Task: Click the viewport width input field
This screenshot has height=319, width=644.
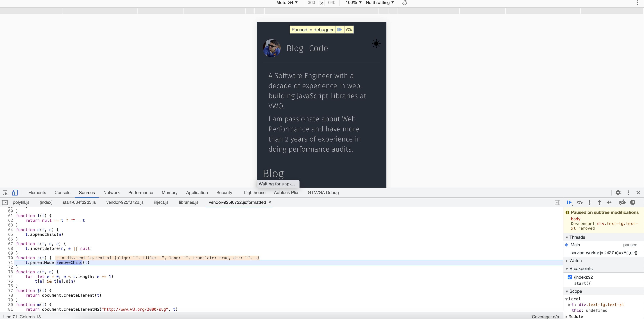Action: coord(311,3)
